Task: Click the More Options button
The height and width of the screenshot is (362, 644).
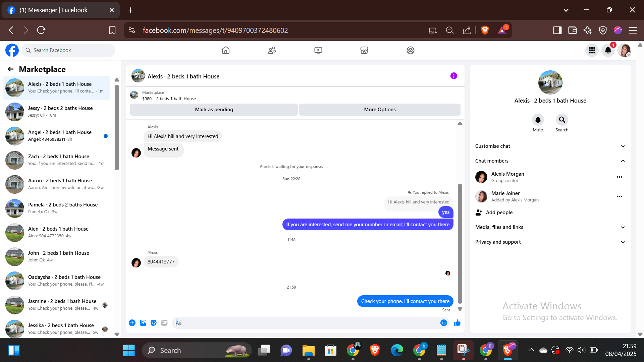Action: (x=380, y=110)
